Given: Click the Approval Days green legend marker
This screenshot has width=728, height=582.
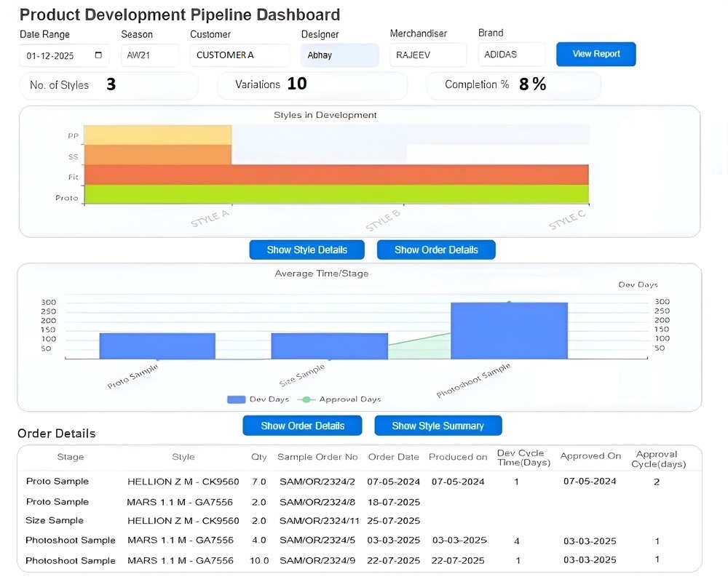Looking at the screenshot, I should click(306, 399).
